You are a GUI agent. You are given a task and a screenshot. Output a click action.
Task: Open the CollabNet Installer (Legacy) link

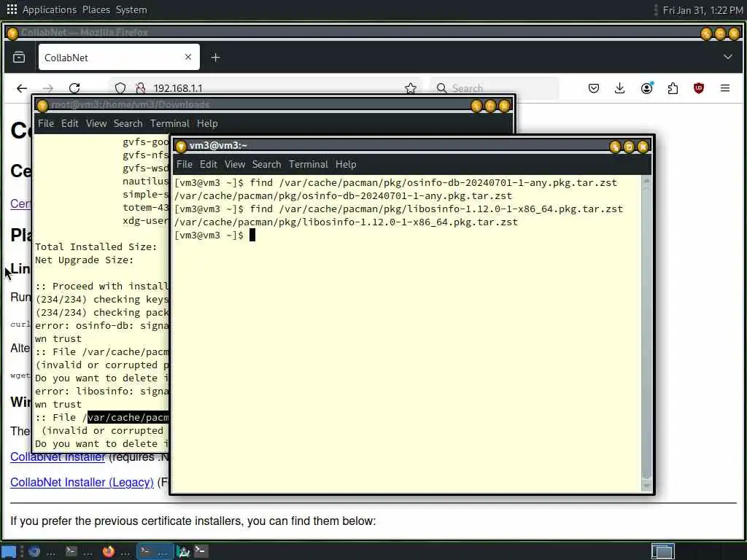pyautogui.click(x=82, y=483)
